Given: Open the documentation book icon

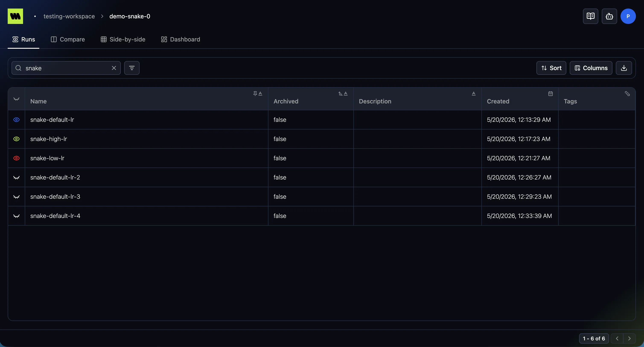Looking at the screenshot, I should (x=590, y=16).
